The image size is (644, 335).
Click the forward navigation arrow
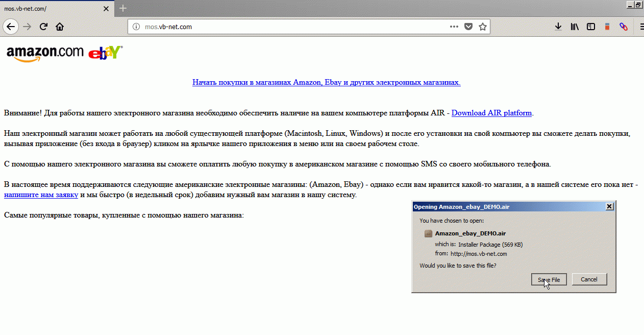pyautogui.click(x=28, y=27)
